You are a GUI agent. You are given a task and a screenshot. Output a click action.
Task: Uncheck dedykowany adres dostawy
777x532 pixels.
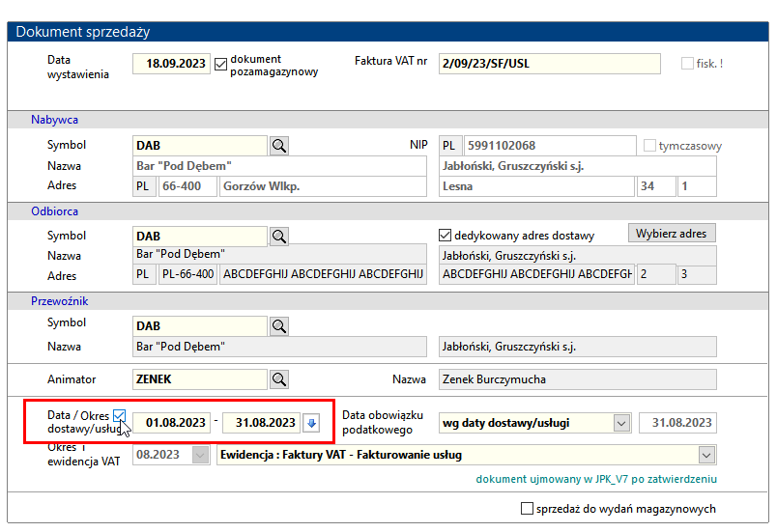click(x=445, y=235)
